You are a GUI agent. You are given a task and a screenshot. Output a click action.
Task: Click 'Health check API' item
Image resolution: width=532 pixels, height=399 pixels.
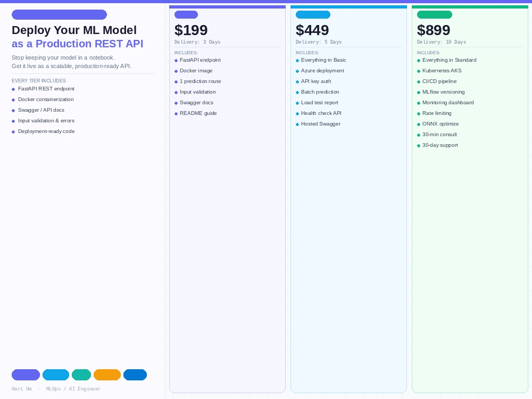[x=321, y=113]
